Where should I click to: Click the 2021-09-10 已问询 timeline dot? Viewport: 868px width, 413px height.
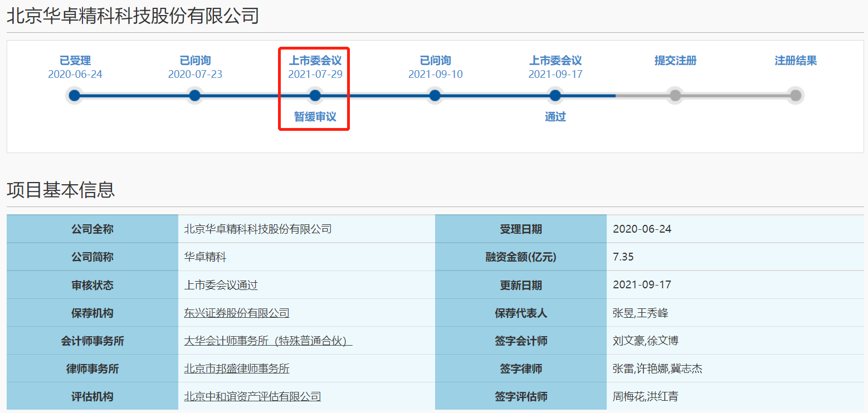pyautogui.click(x=435, y=96)
